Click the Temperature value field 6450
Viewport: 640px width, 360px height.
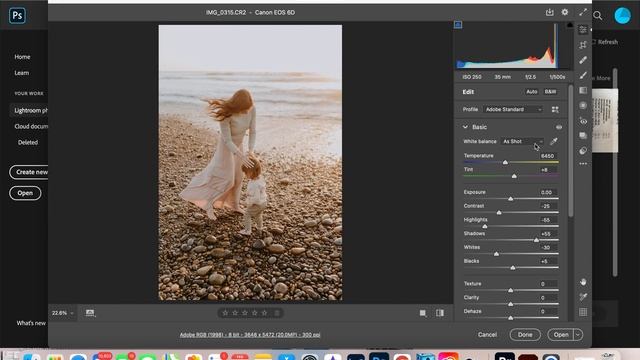tap(547, 156)
